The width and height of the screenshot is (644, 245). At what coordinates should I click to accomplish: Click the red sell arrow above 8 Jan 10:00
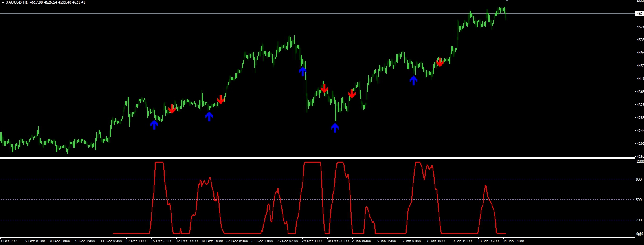[x=440, y=62]
